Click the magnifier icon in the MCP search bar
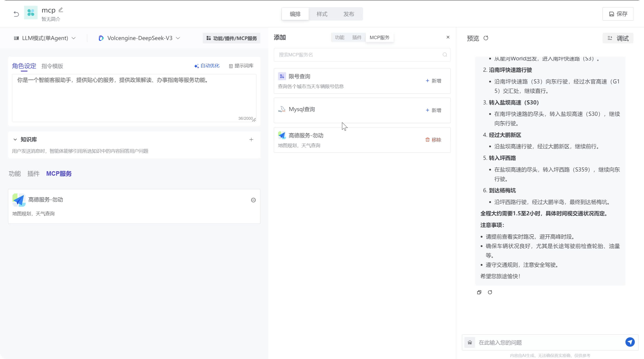Image resolution: width=644 pixels, height=359 pixels. coord(445,55)
